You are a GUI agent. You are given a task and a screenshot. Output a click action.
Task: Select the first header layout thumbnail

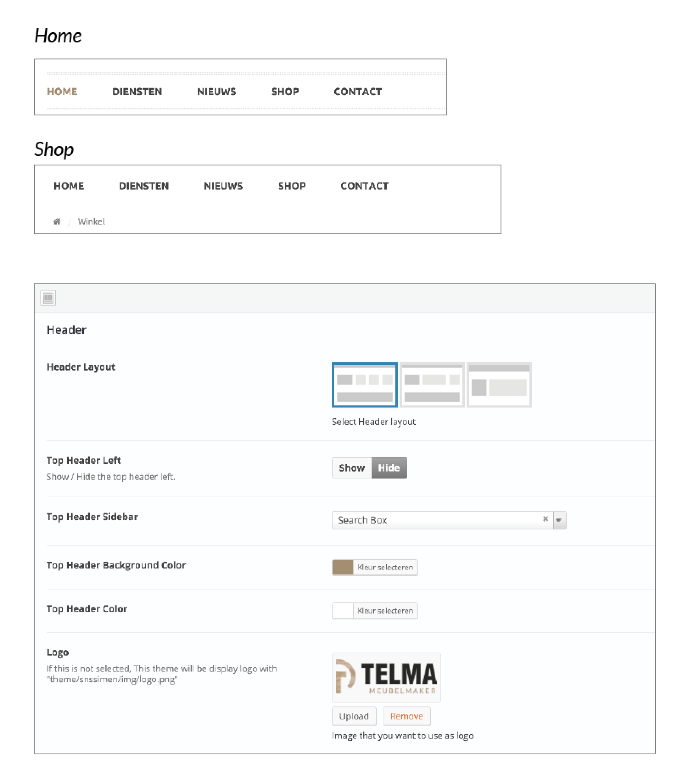click(x=364, y=385)
